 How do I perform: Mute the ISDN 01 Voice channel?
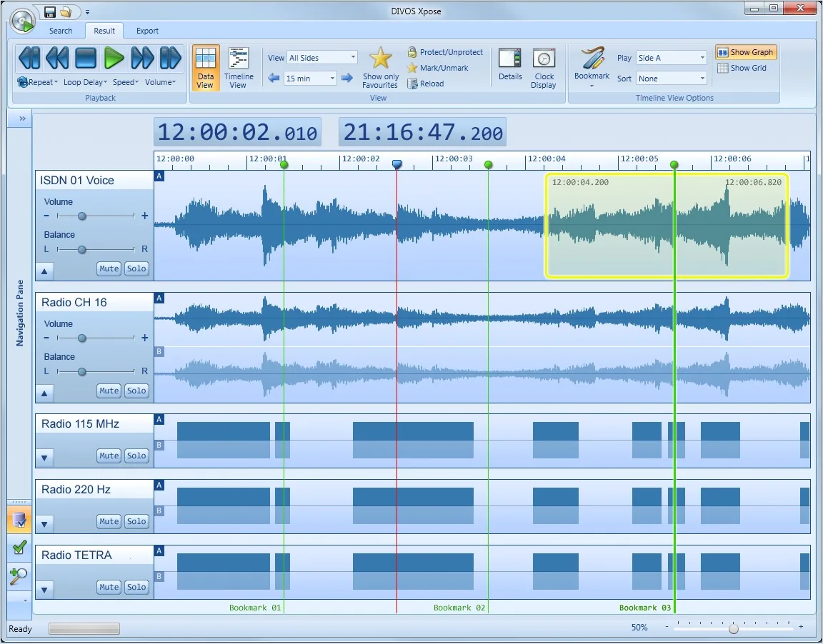[109, 268]
